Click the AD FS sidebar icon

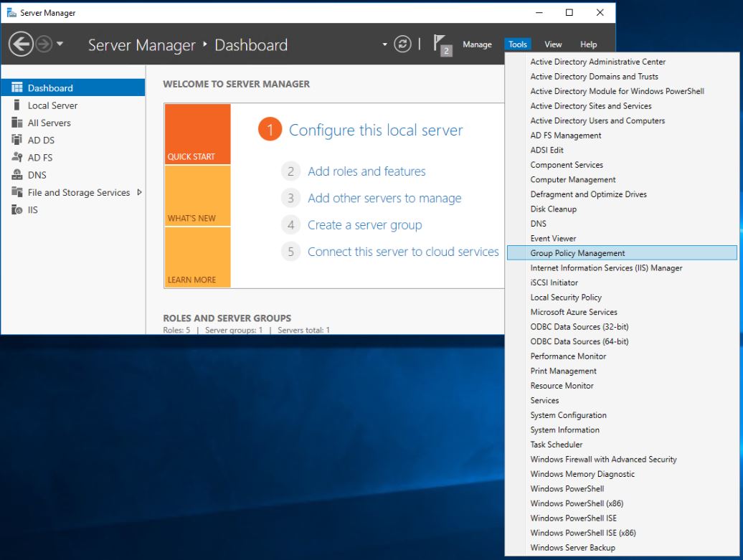coord(16,158)
